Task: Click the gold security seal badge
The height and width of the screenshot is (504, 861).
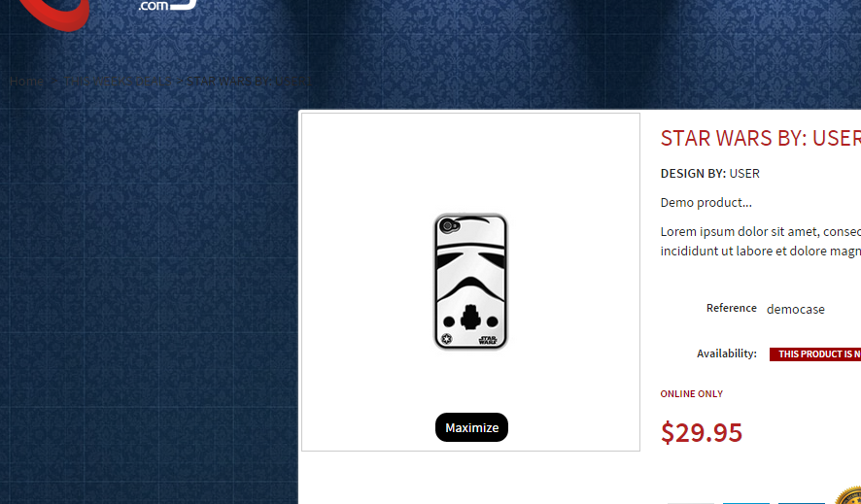Action: tap(848, 494)
